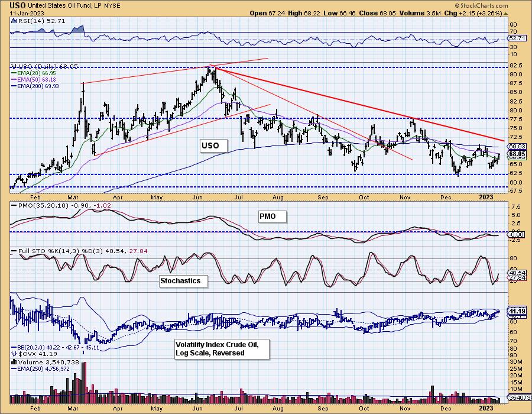This screenshot has width=532, height=414.
Task: Click the 15M volume axis label
Action: [515, 382]
